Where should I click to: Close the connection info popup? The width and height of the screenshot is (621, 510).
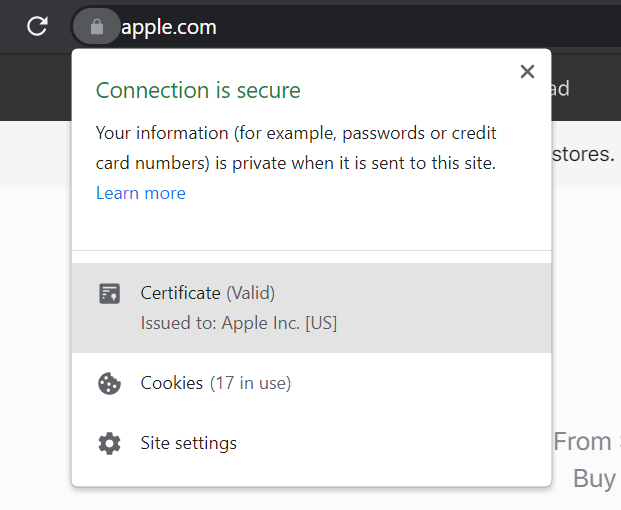(x=527, y=72)
